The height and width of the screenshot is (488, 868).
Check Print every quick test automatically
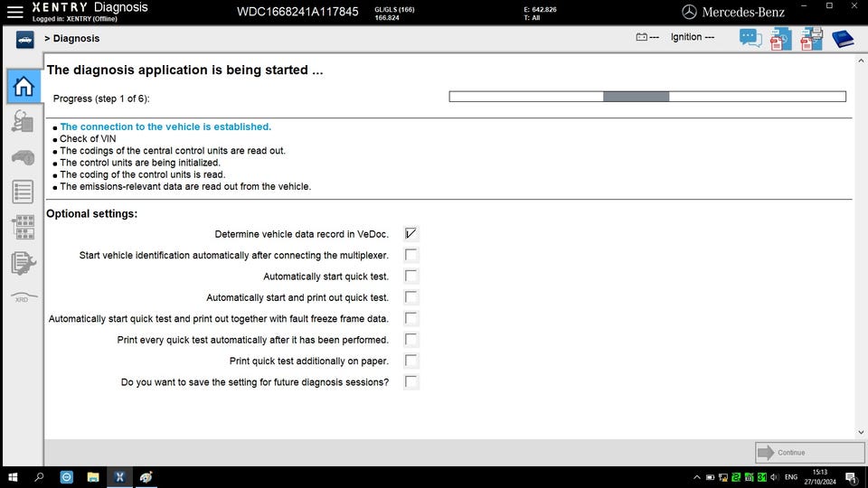click(x=410, y=339)
